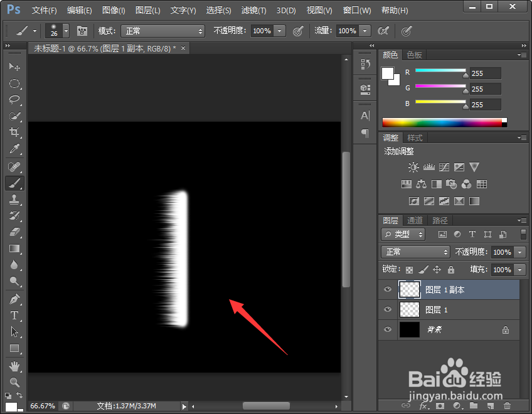Open the Paragraph panel icon
The width and height of the screenshot is (532, 414).
point(365,133)
